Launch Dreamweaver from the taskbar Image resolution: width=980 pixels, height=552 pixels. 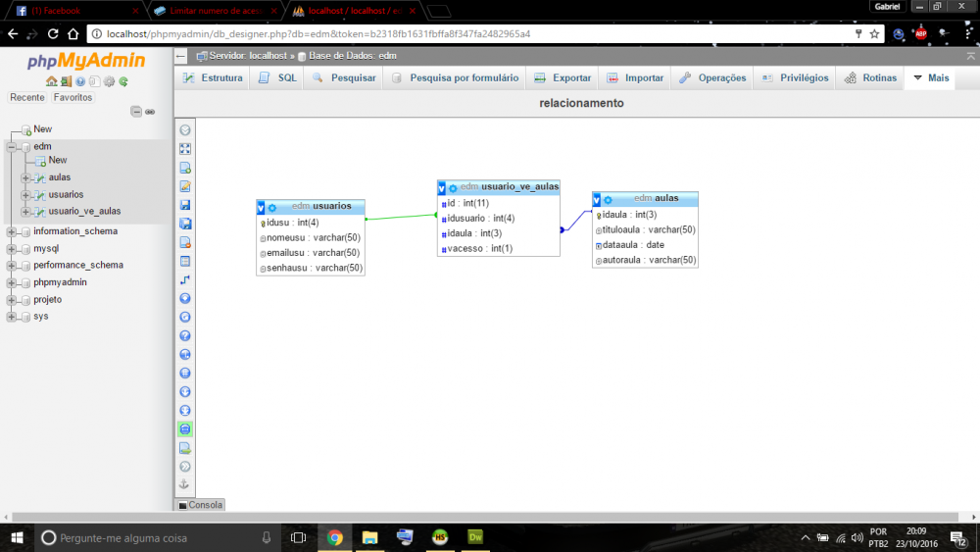(x=476, y=537)
